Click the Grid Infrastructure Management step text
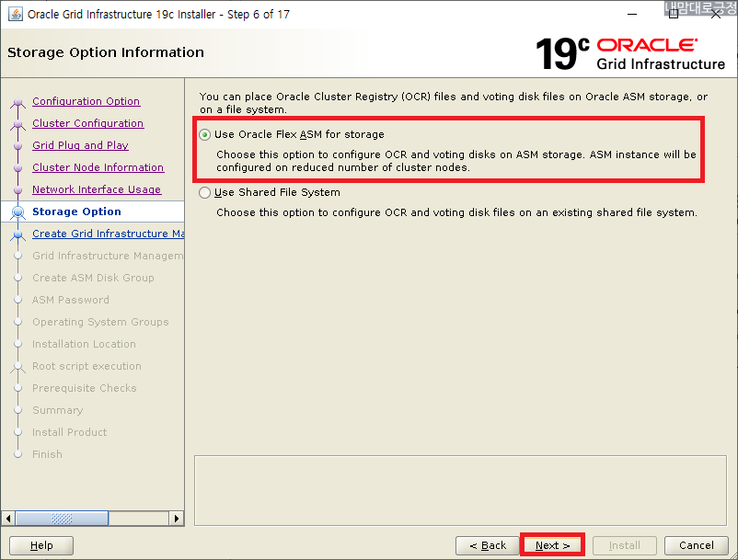The width and height of the screenshot is (738, 560). pos(108,256)
